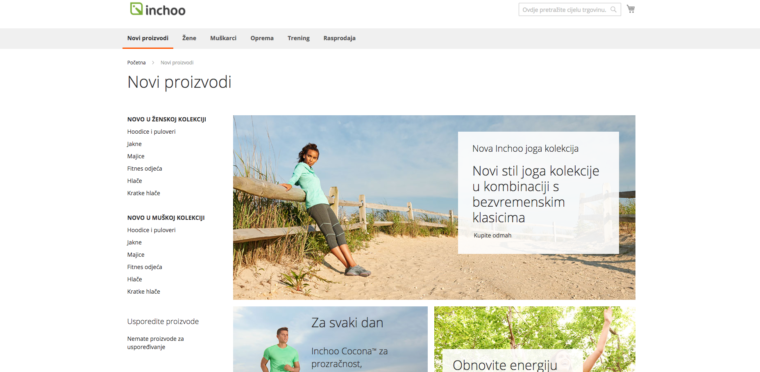
Task: Go to Početna breadcrumb link
Action: click(x=136, y=63)
